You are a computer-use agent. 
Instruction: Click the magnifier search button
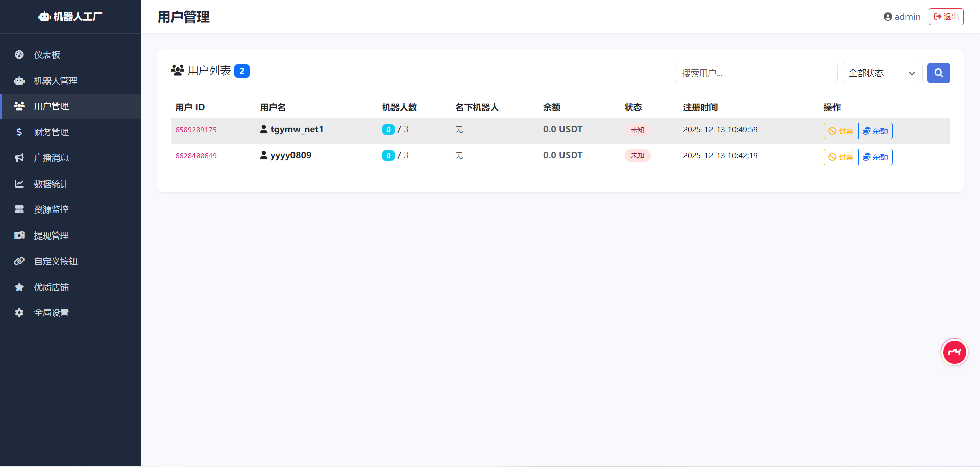(x=938, y=73)
